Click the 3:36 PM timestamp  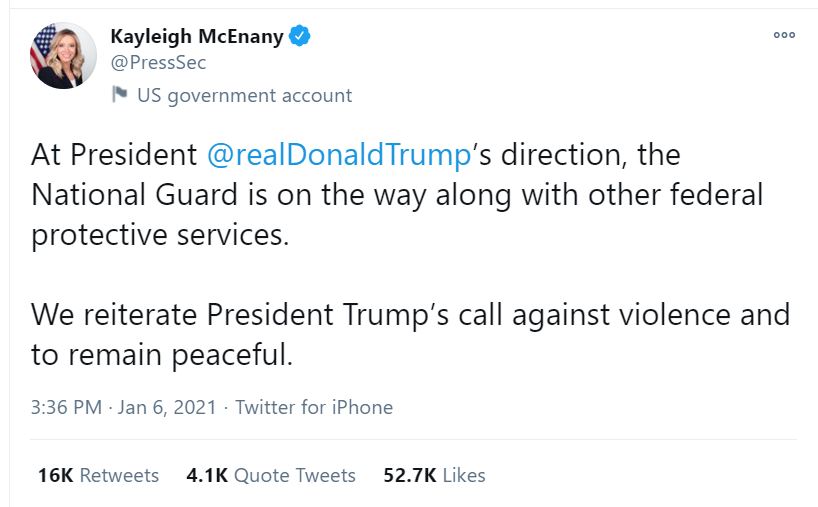[67, 407]
